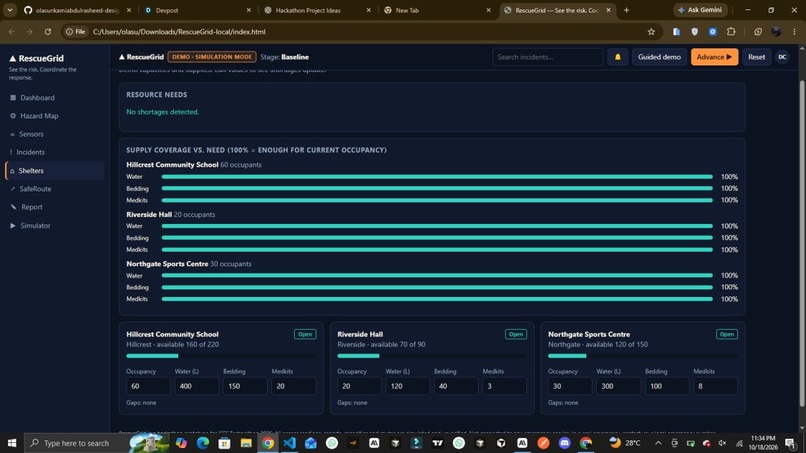Click the browser address bar URL
This screenshot has height=453, width=806.
[x=179, y=32]
